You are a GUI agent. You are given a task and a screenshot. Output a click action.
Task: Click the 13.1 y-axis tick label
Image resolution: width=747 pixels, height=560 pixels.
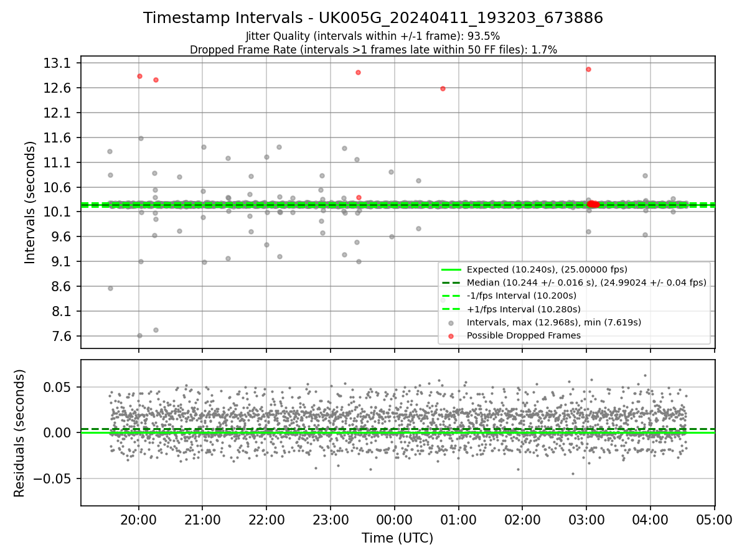58,63
